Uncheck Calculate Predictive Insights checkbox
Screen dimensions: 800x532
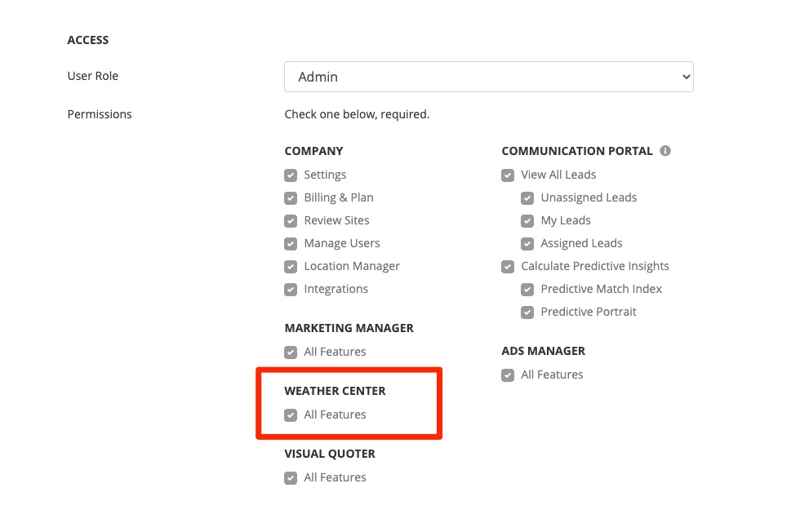[508, 266]
